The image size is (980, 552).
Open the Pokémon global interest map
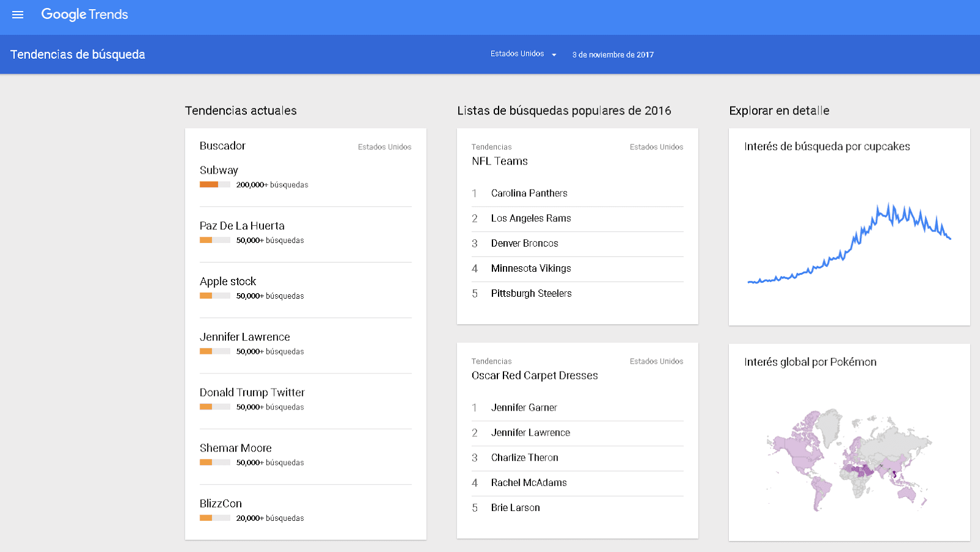(x=849, y=459)
